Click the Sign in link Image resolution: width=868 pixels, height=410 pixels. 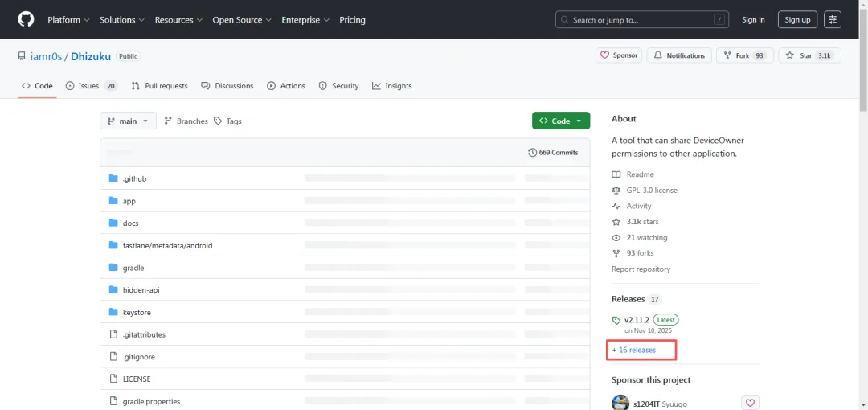click(753, 20)
